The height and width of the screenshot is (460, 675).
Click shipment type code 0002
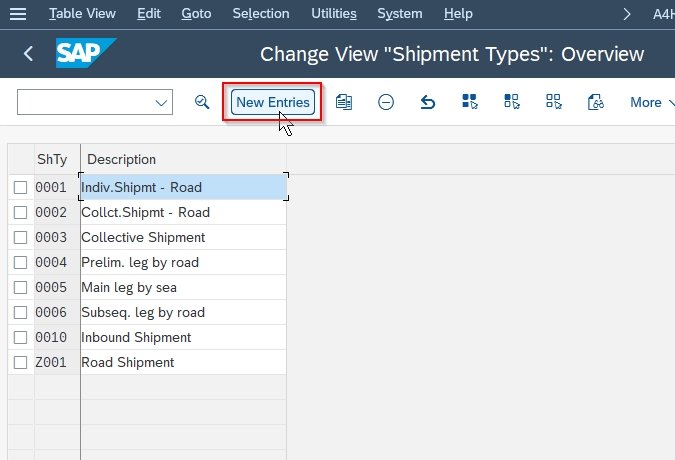click(57, 212)
